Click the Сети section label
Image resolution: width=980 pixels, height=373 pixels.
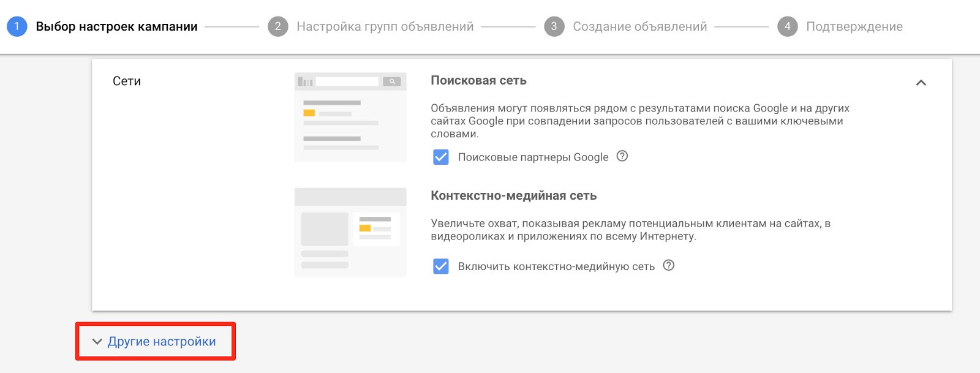127,81
